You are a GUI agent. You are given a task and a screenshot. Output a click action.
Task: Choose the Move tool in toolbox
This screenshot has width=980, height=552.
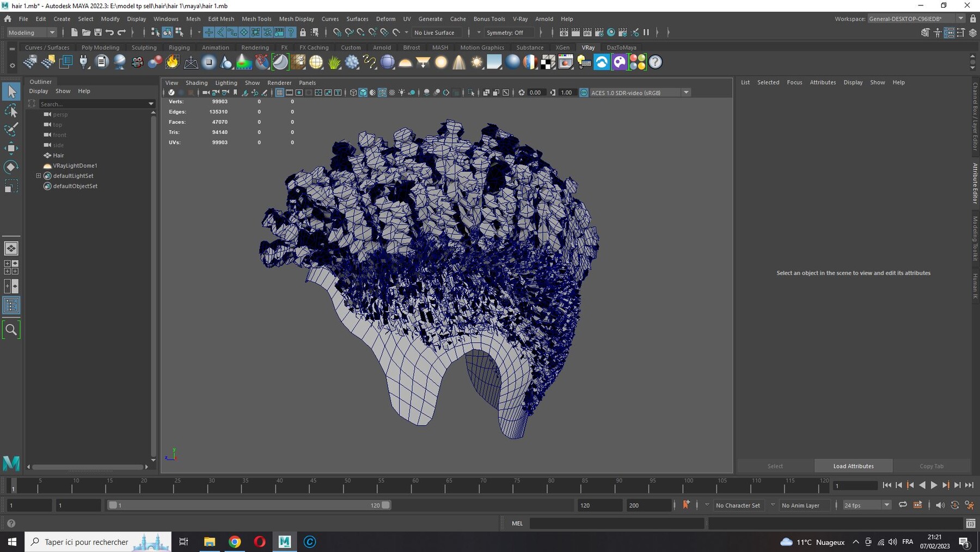tap(11, 148)
